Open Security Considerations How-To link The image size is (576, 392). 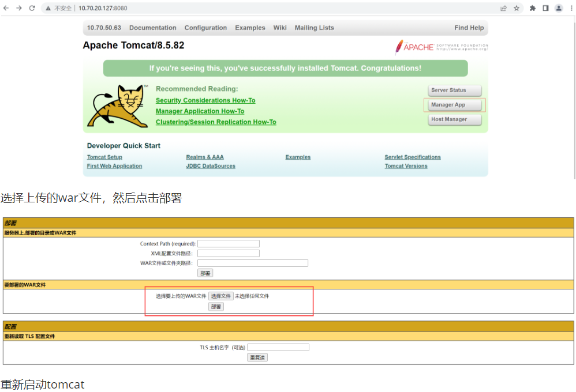pyautogui.click(x=205, y=100)
